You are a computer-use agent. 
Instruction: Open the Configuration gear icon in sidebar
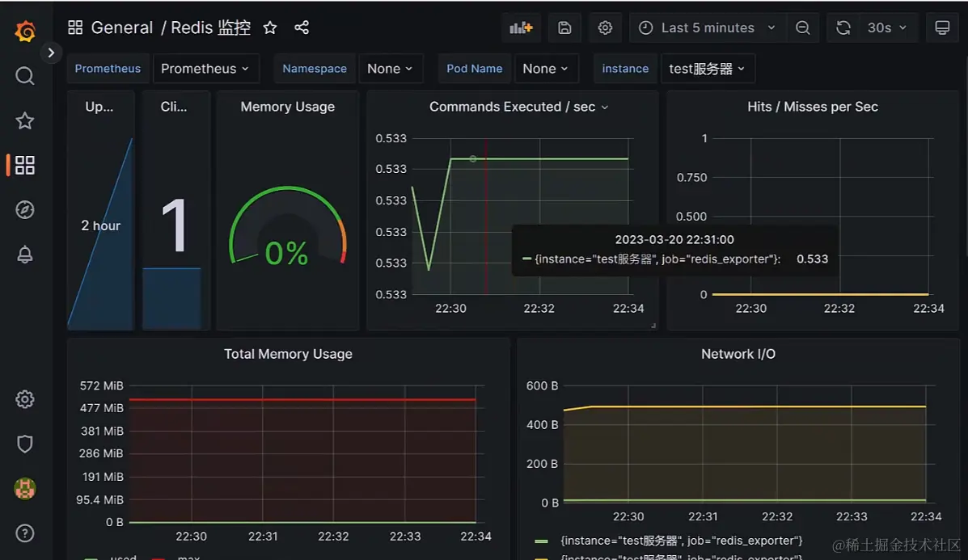25,399
